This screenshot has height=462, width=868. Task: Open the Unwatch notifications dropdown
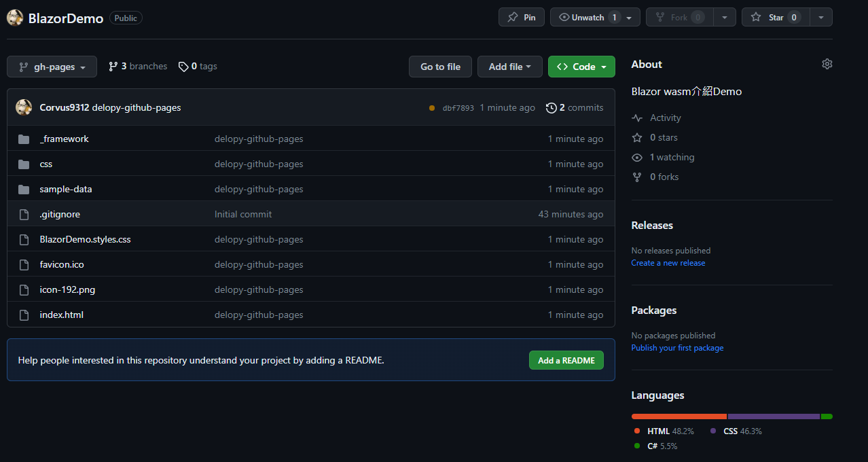595,18
